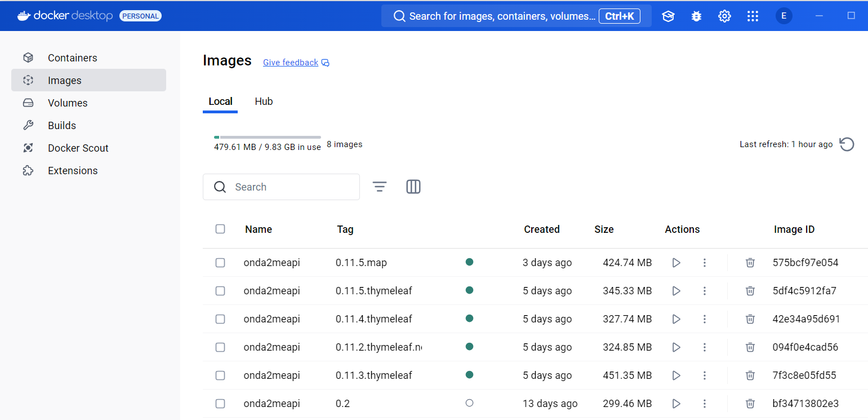Image resolution: width=868 pixels, height=420 pixels.
Task: Check the 0.11.5.map image row
Action: pyautogui.click(x=220, y=263)
